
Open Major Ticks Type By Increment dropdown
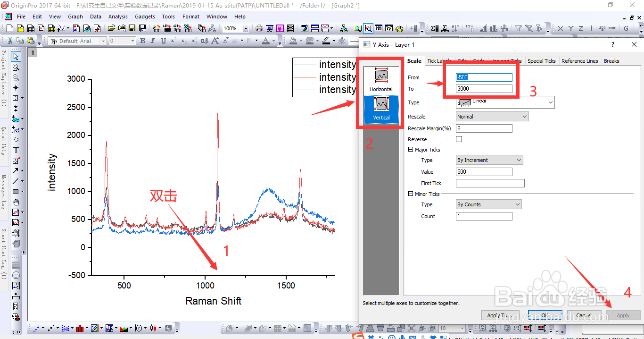pyautogui.click(x=489, y=160)
